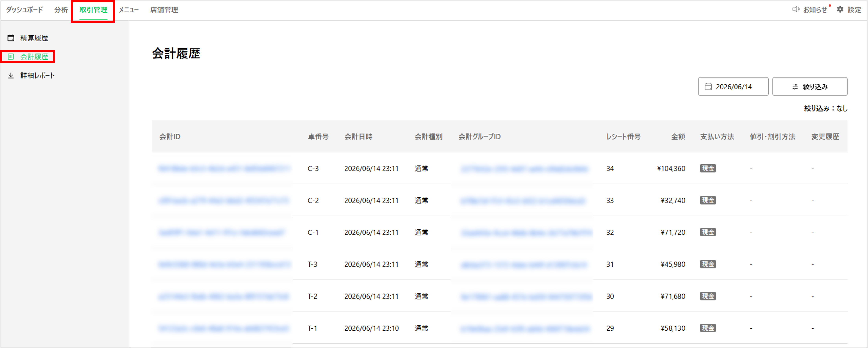Open the 会計ID link for table T-3
The height and width of the screenshot is (348, 868).
[x=224, y=264]
